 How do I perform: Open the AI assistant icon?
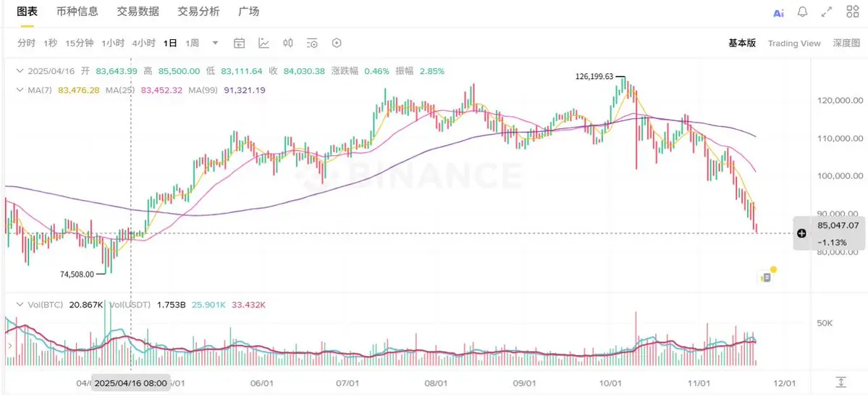click(x=778, y=13)
